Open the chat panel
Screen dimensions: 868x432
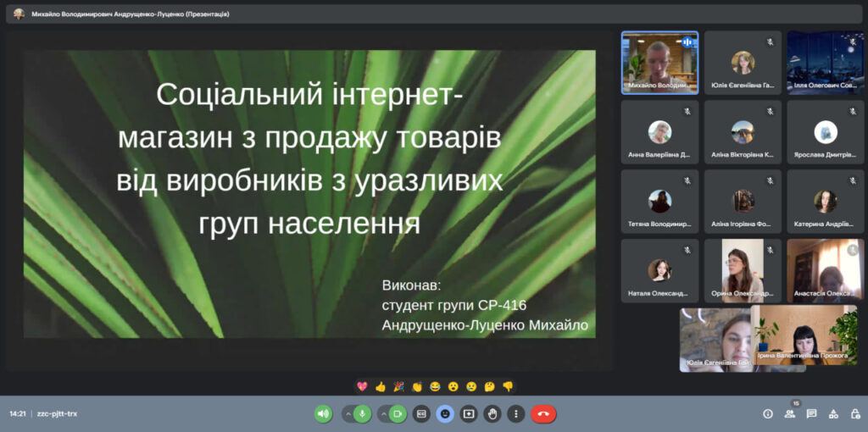[811, 414]
